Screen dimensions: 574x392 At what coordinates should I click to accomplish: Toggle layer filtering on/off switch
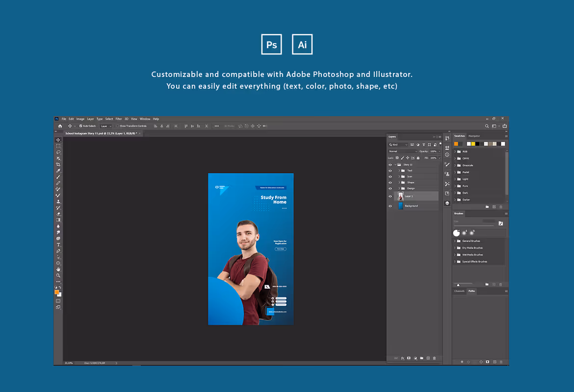pos(441,144)
